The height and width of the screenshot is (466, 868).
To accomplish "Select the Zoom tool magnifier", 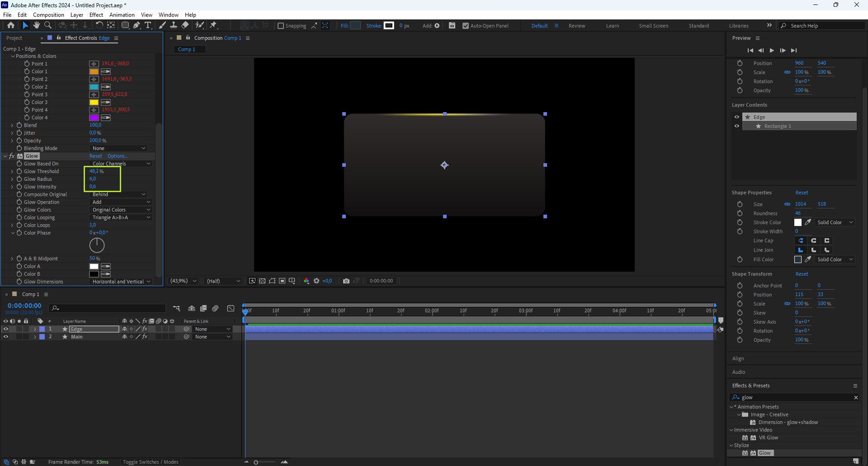I will (48, 25).
